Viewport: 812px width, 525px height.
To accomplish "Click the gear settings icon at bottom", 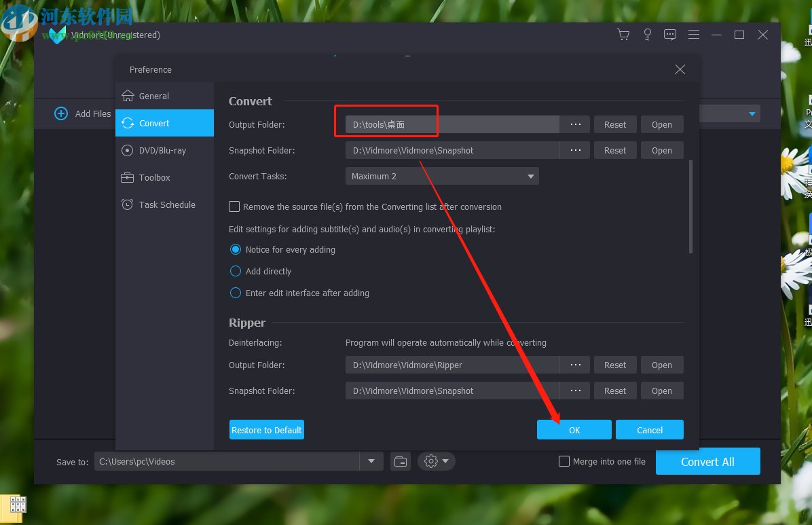I will tap(431, 461).
